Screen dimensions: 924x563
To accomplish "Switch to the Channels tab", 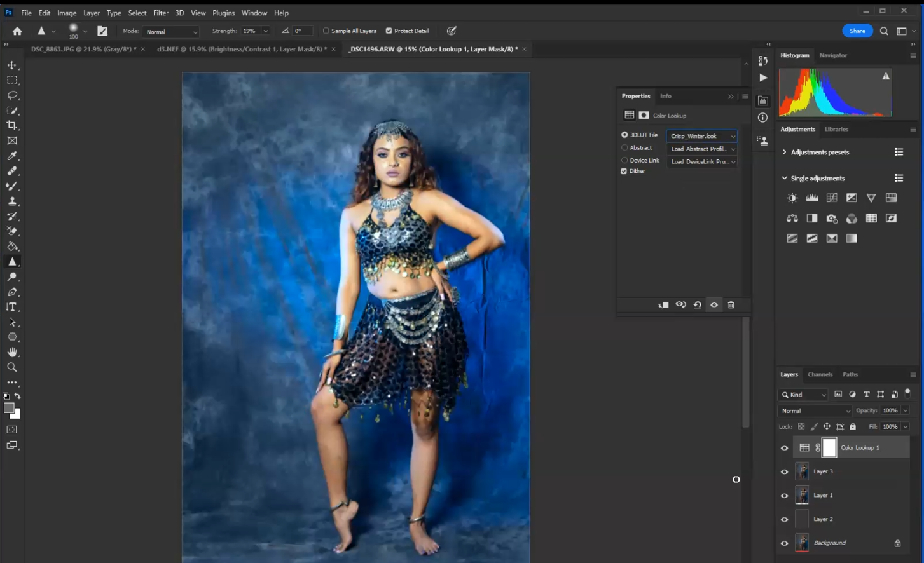I will click(x=820, y=374).
